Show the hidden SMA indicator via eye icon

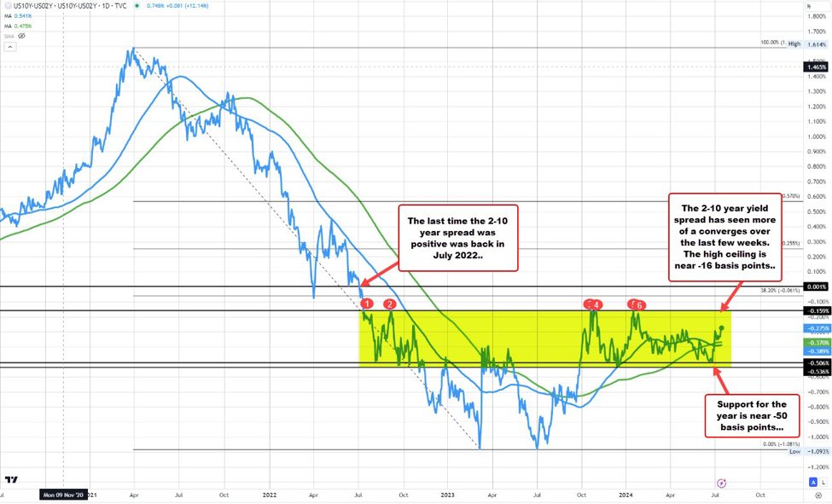coord(22,37)
